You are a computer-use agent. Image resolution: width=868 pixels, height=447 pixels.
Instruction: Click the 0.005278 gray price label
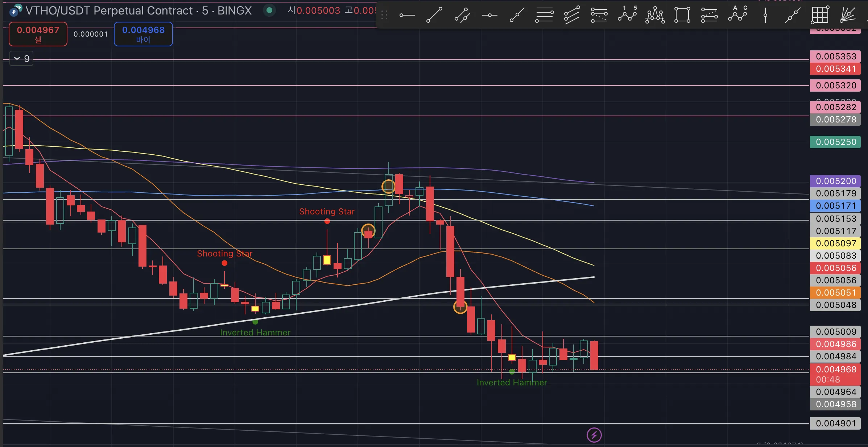coord(835,120)
